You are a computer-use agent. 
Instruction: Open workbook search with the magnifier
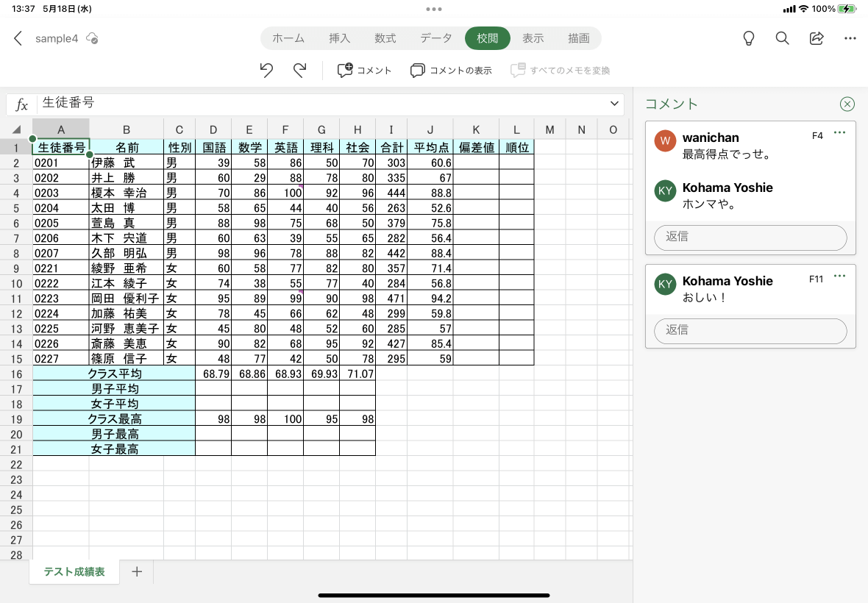[782, 38]
